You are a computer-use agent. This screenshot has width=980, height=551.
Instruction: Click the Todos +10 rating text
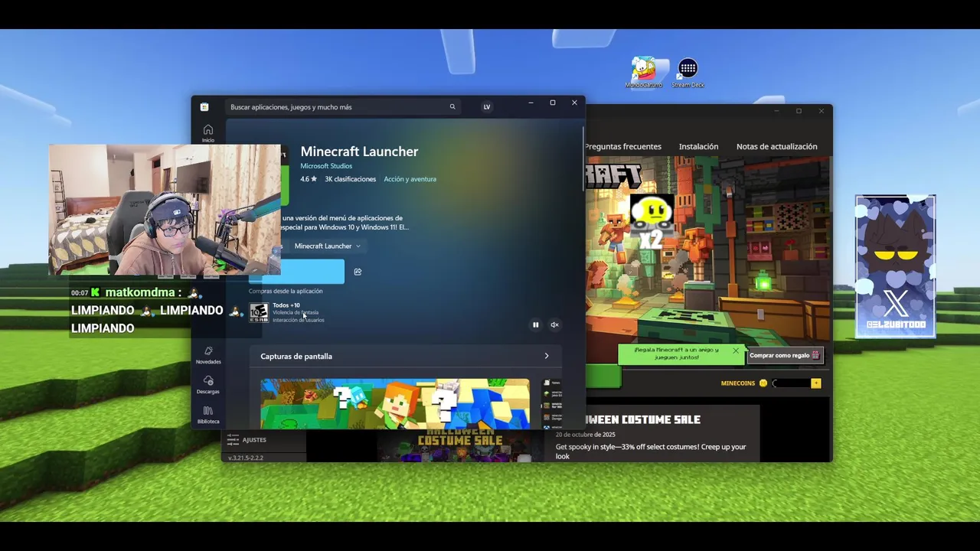pyautogui.click(x=286, y=305)
